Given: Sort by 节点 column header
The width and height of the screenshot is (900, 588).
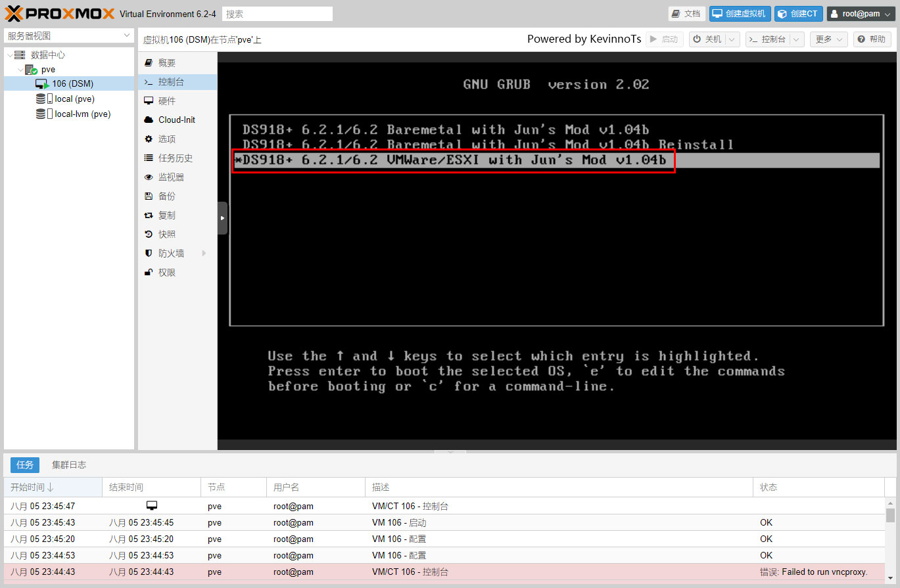Looking at the screenshot, I should 233,487.
